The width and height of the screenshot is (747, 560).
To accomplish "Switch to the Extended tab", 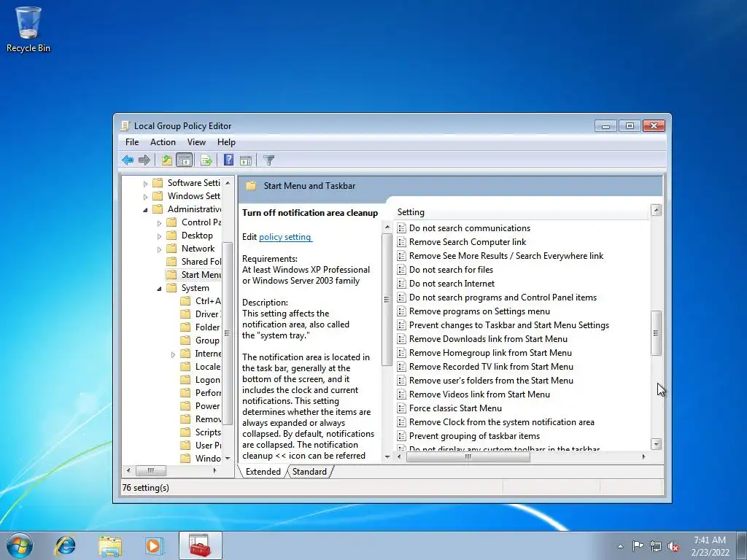I will [263, 472].
